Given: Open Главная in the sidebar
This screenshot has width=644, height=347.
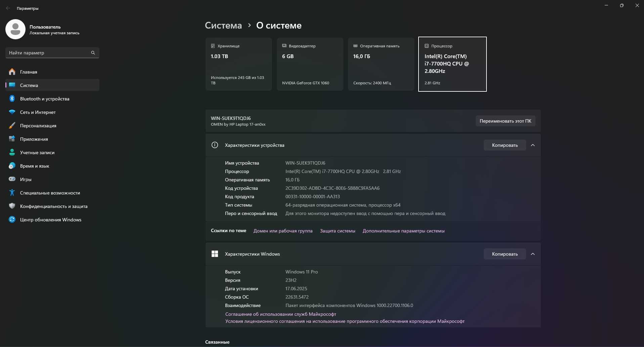Looking at the screenshot, I should click(x=52, y=72).
